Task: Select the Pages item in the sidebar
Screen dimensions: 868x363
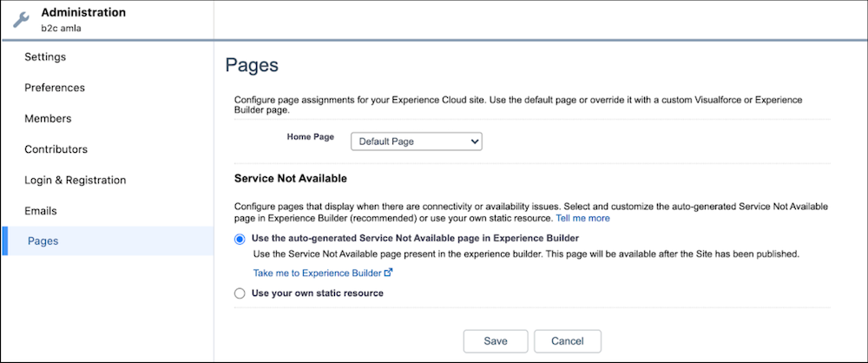Action: pos(43,241)
